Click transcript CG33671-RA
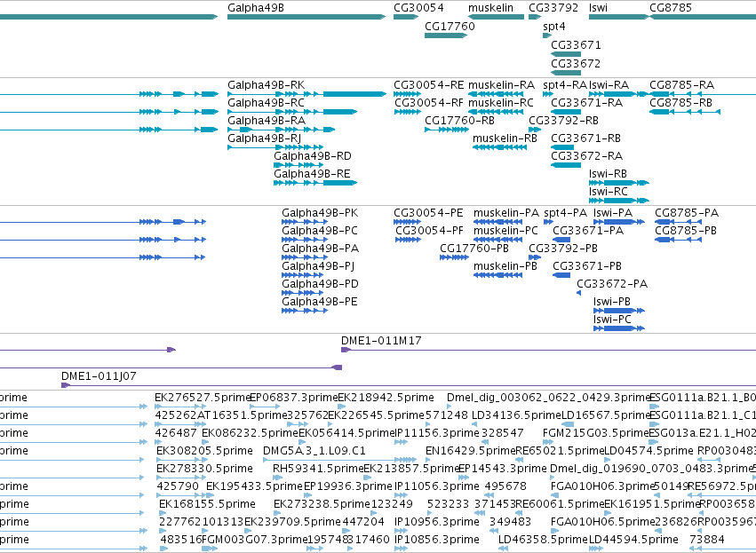 pos(587,103)
